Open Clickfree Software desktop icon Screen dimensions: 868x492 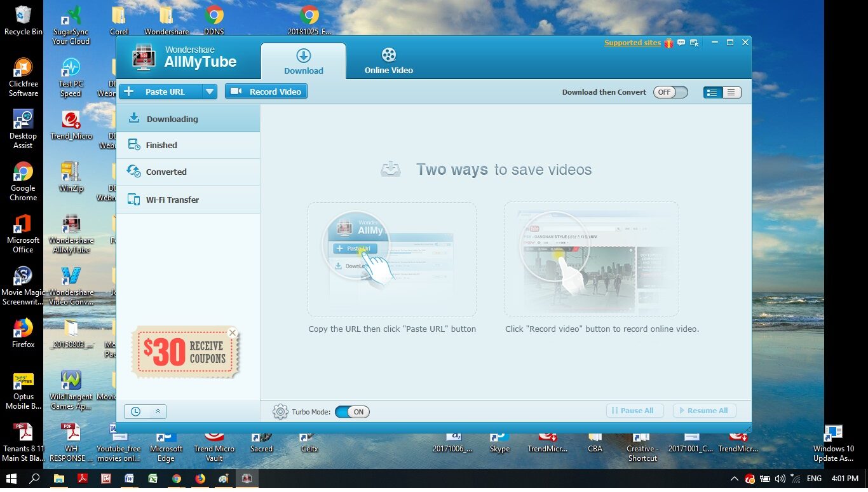[23, 78]
